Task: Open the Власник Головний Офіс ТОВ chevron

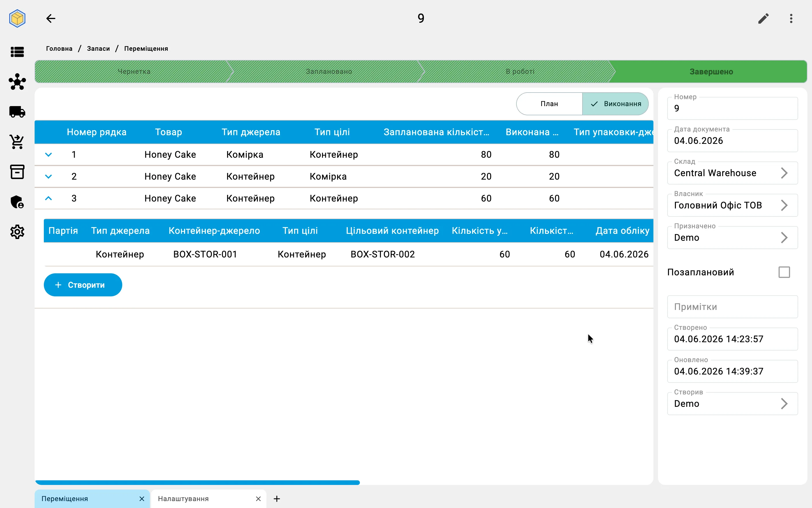Action: pos(784,205)
